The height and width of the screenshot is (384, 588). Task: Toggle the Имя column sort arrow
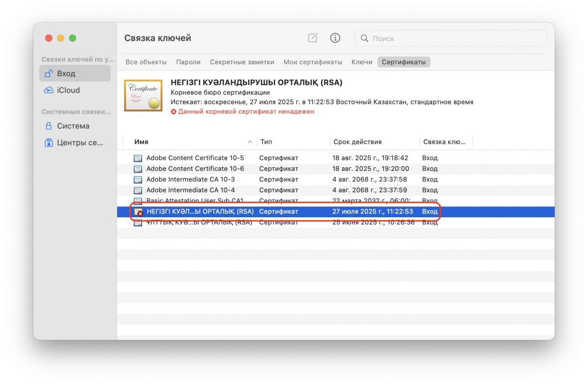250,142
